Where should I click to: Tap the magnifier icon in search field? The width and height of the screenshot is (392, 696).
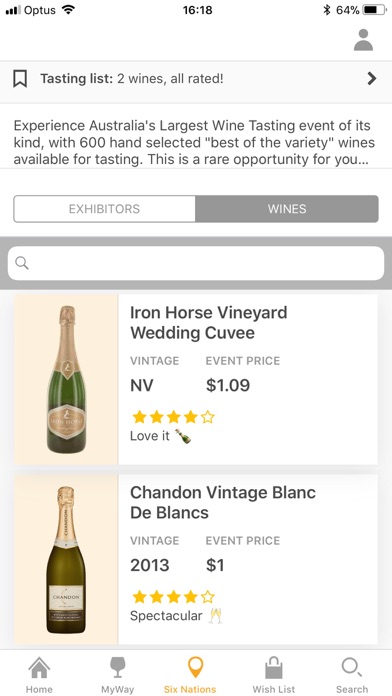[x=22, y=263]
